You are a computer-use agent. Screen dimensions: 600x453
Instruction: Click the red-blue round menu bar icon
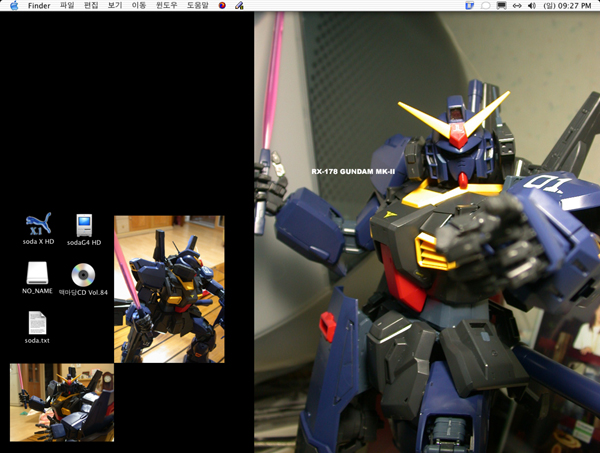223,6
